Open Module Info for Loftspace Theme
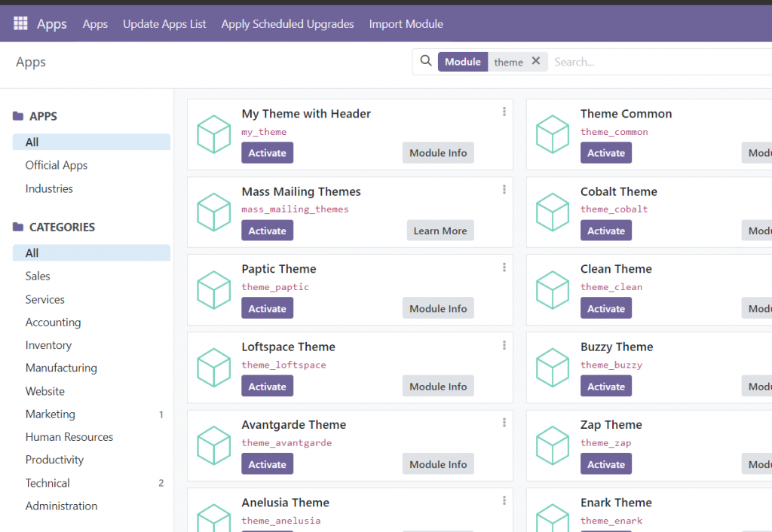 (438, 386)
